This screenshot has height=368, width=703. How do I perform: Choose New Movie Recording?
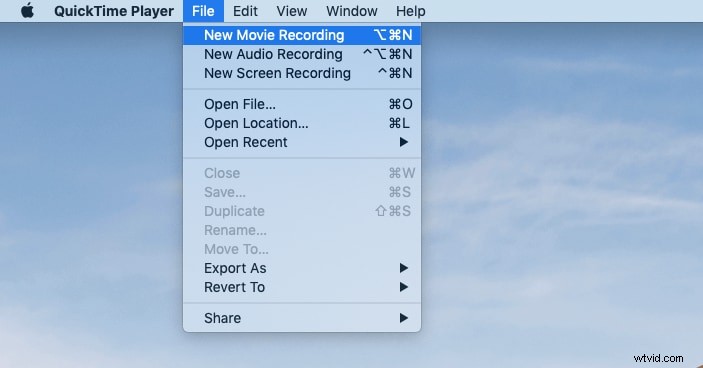click(x=302, y=35)
